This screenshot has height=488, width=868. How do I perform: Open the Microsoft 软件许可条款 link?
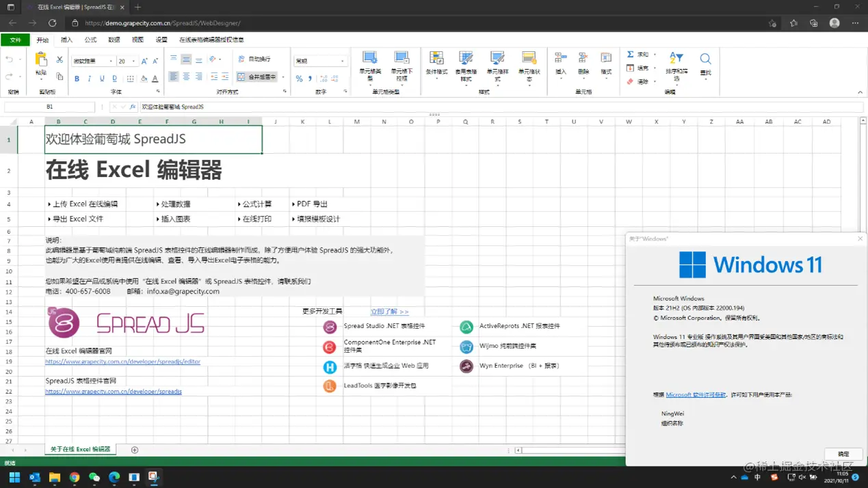(x=696, y=395)
